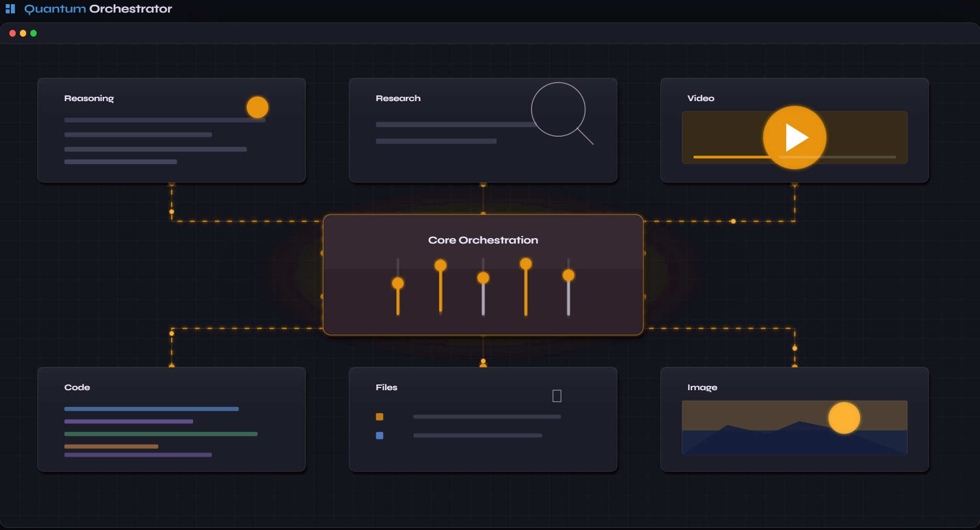Click the orange status circle on Reasoning card
Image resolution: width=980 pixels, height=530 pixels.
[x=257, y=107]
